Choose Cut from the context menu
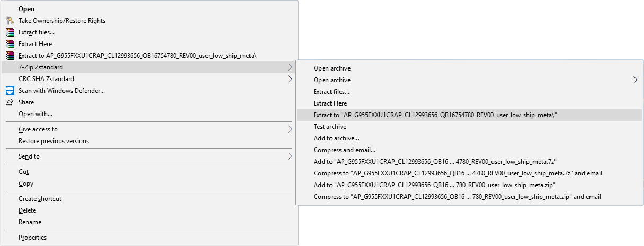 [x=149, y=172]
